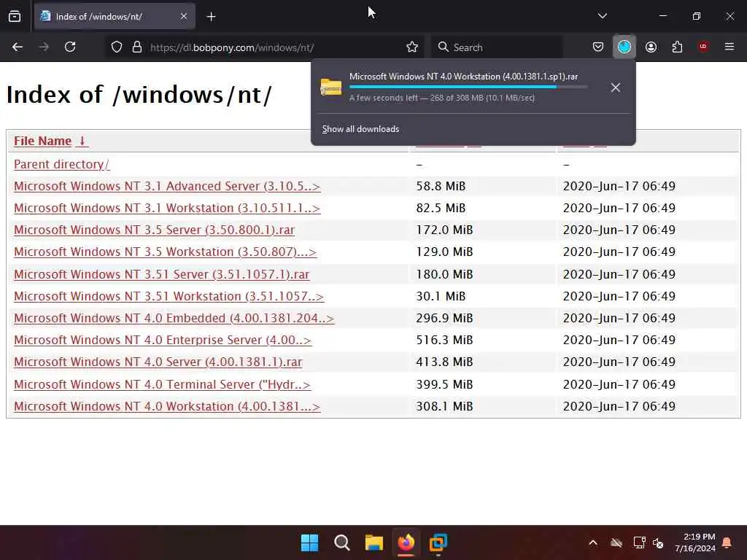Download NT 4.0 Embedded file

tap(174, 318)
